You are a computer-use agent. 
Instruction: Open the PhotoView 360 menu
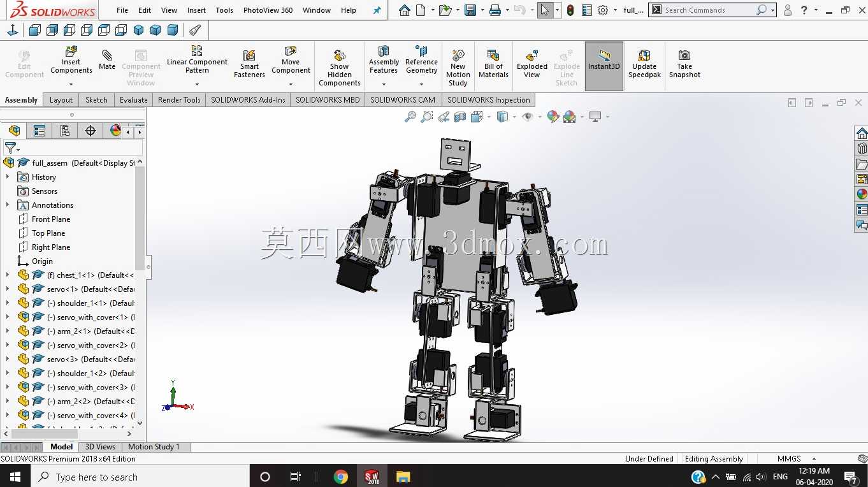[x=268, y=10]
